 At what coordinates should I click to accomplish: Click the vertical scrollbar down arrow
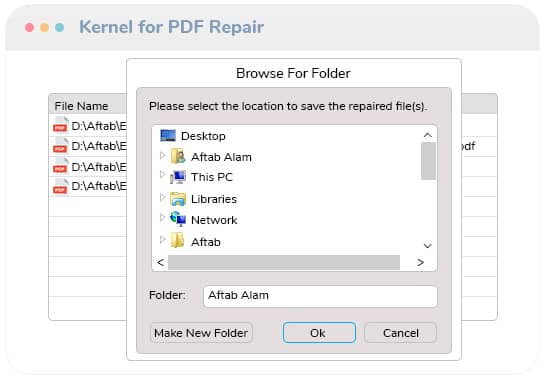(428, 246)
